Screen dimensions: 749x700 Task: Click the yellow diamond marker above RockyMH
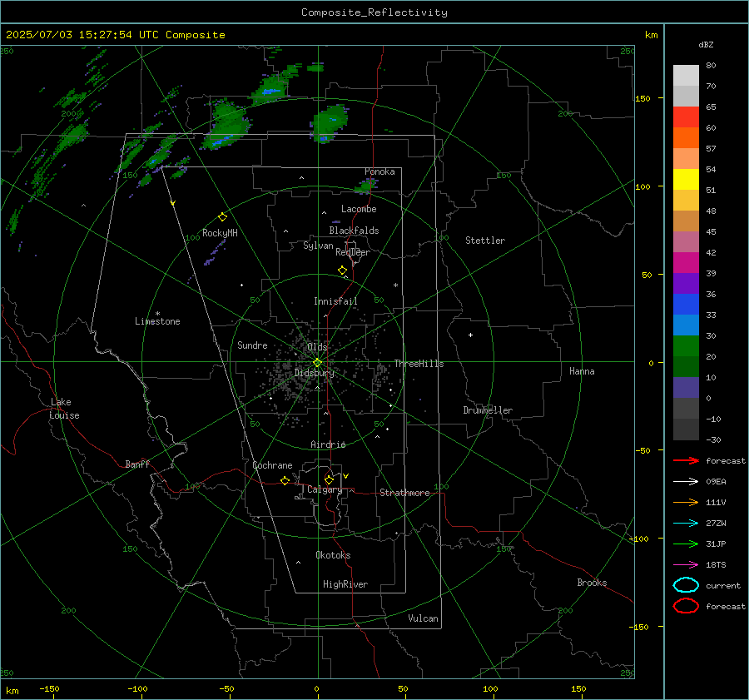coord(222,217)
